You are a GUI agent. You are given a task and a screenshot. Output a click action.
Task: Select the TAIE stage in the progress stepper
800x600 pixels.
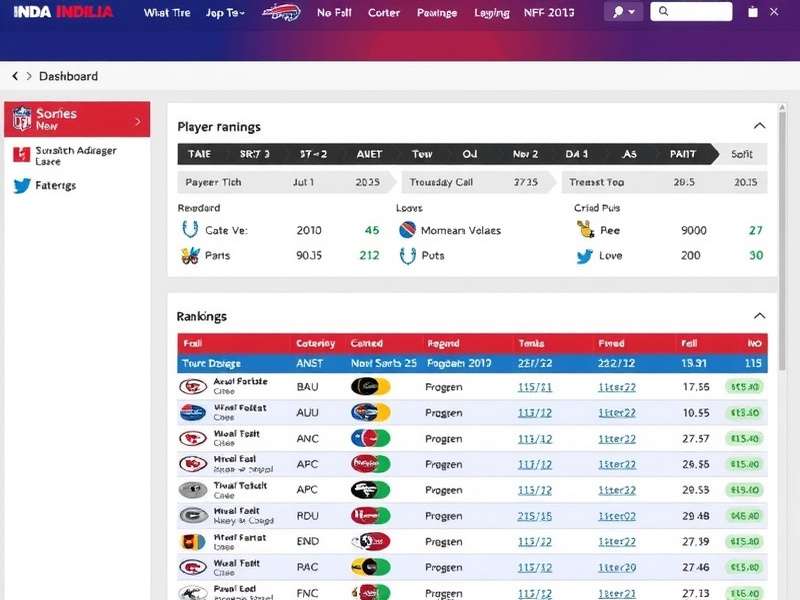[198, 154]
